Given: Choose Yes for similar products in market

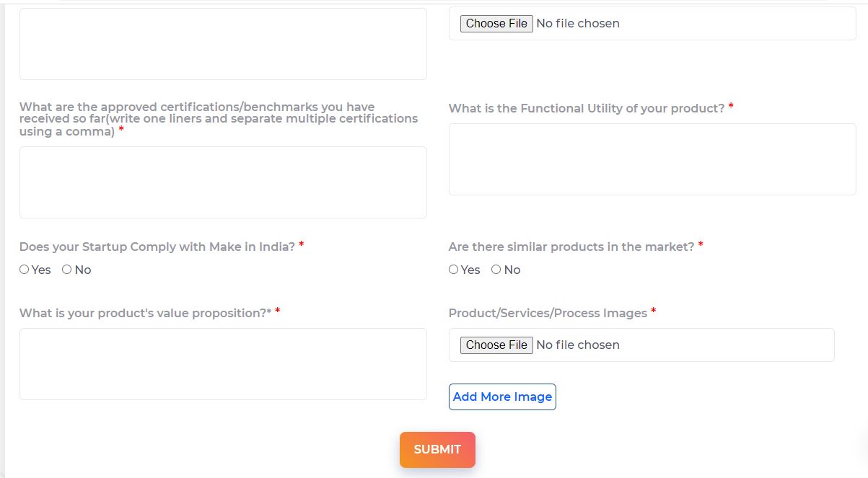Looking at the screenshot, I should (454, 270).
